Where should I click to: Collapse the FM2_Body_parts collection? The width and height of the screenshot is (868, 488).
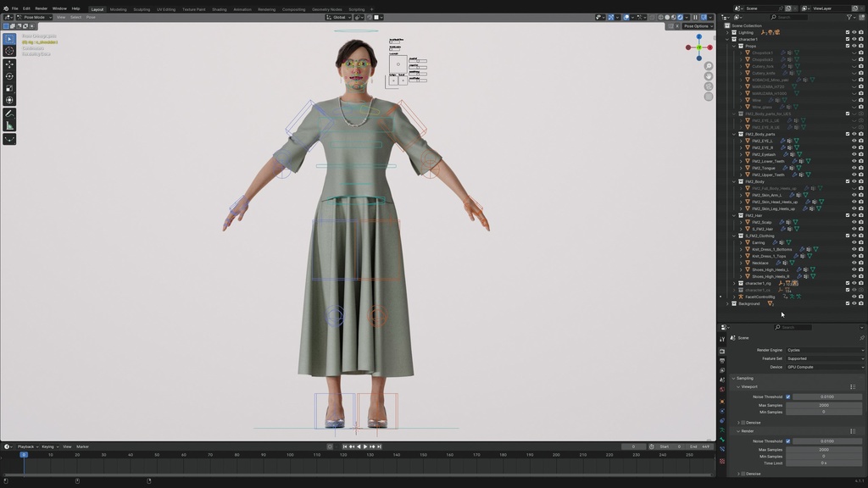tap(736, 133)
